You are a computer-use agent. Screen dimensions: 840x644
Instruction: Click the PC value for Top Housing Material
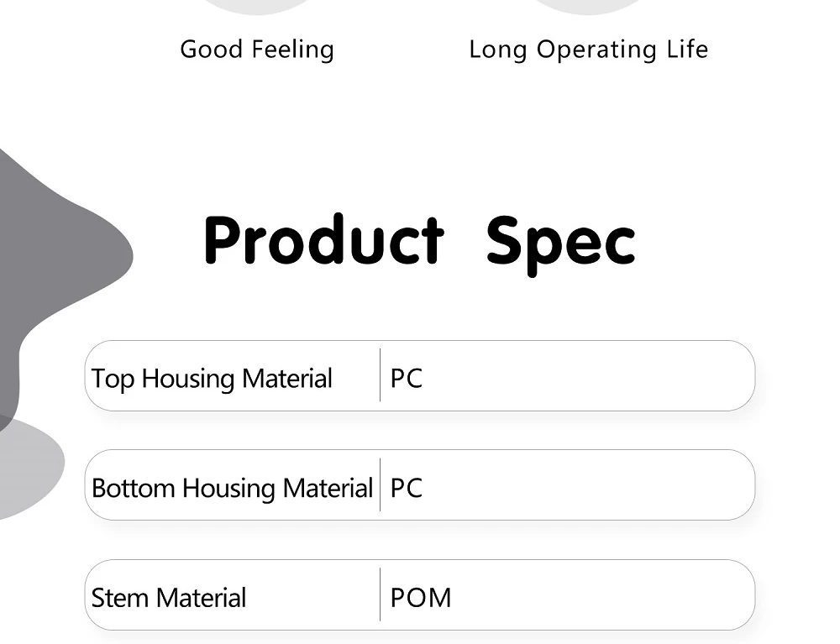click(406, 379)
